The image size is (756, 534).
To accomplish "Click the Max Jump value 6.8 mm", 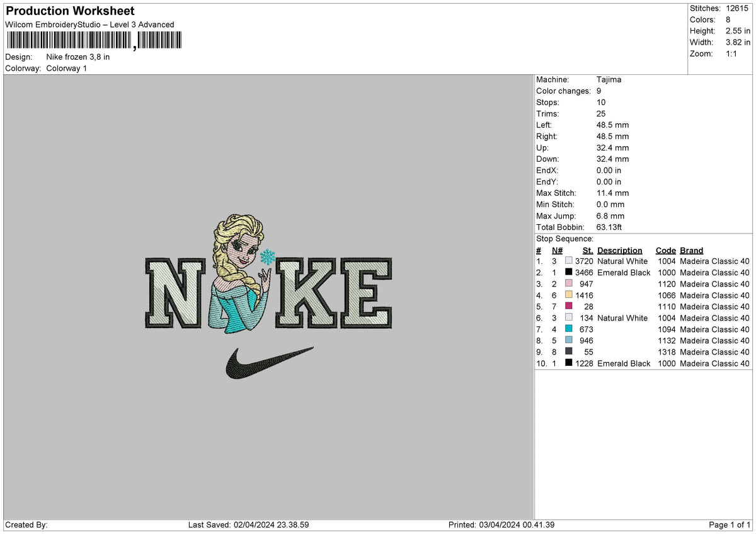I will pyautogui.click(x=610, y=215).
